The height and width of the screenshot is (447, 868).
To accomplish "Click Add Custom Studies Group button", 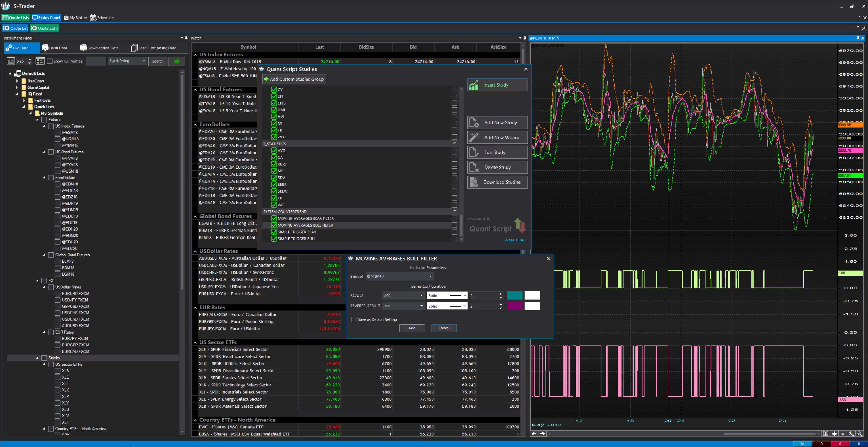I will point(294,79).
